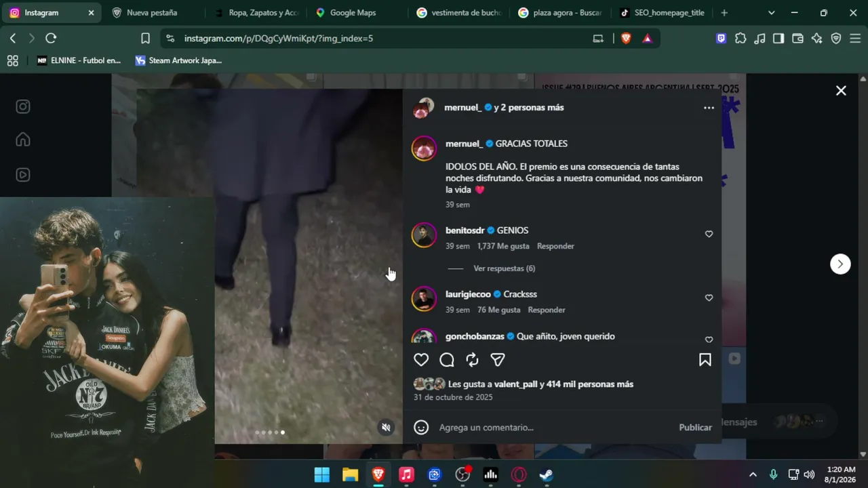
Task: Like the gonchobanzas comment
Action: click(x=709, y=339)
